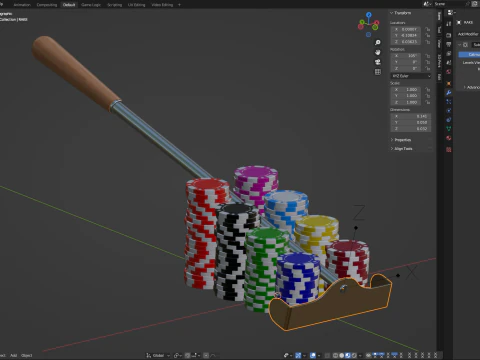This screenshot has height=360, width=480.
Task: Click the Rotation X value field
Action: click(406, 56)
